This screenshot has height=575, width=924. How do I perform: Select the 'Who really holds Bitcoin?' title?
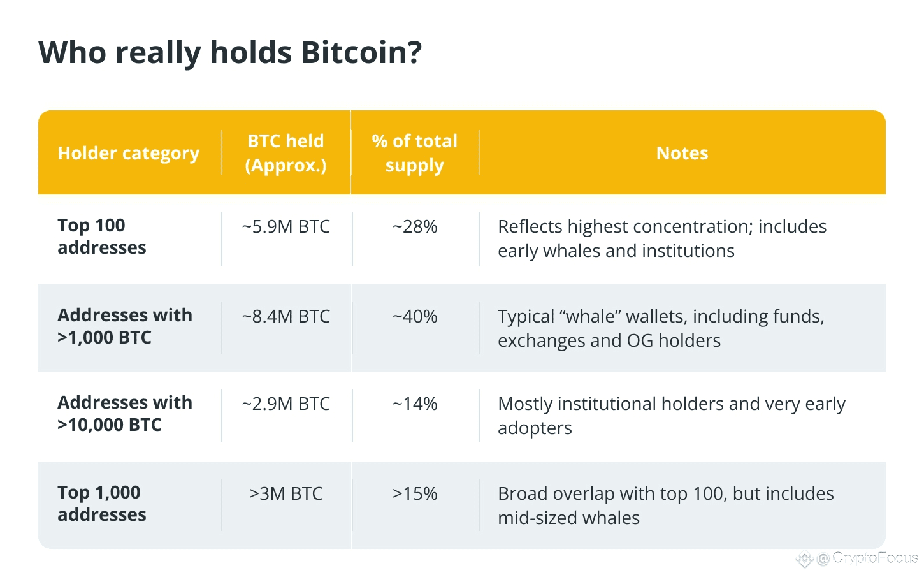[230, 52]
